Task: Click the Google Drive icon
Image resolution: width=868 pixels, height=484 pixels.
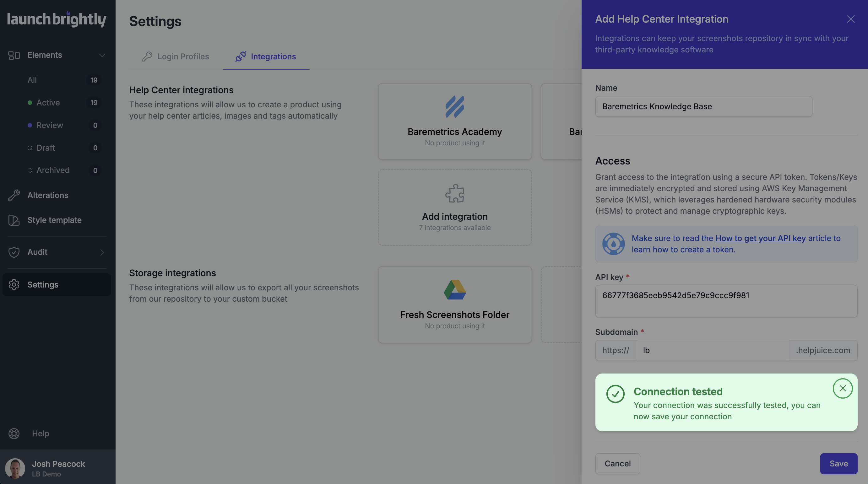Action: (x=454, y=290)
